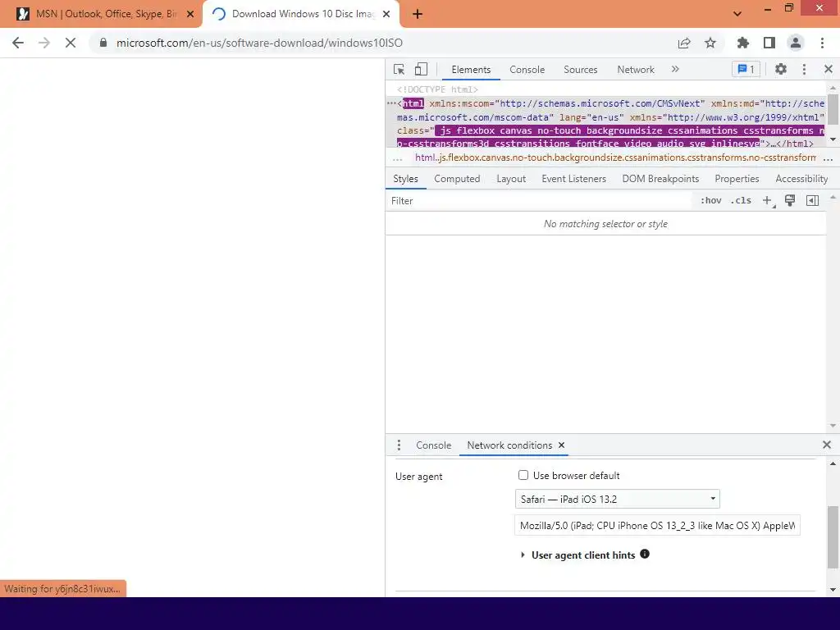Open the Sources tab
This screenshot has width=840, height=630.
pos(580,70)
